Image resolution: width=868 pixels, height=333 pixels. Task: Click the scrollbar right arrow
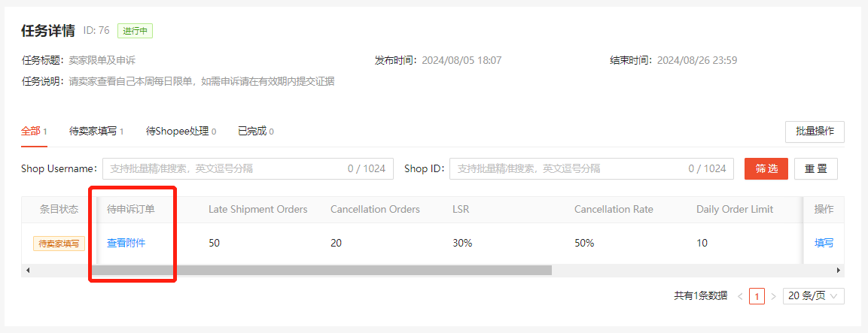tap(838, 271)
